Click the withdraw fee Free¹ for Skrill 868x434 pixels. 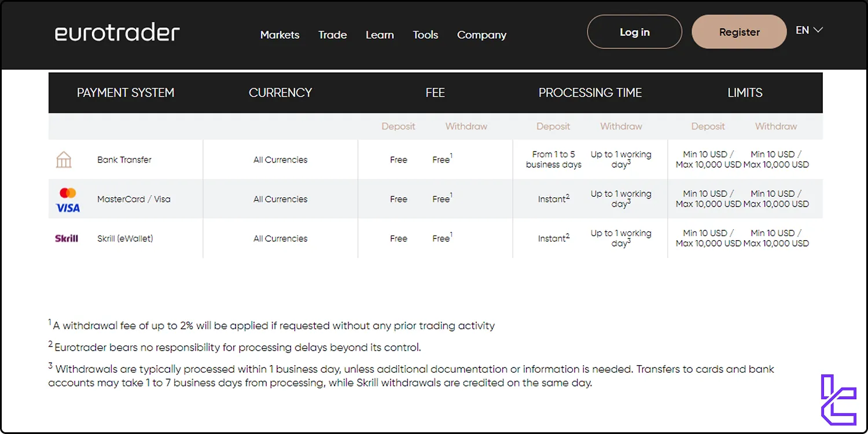(442, 238)
